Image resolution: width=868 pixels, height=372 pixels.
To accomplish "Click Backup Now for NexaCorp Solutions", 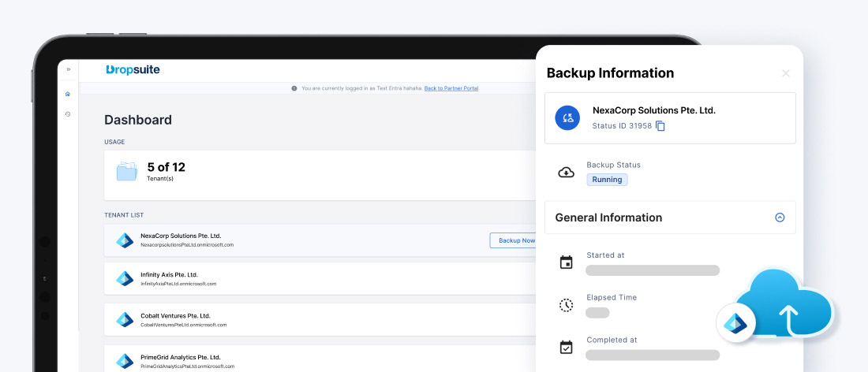I will tap(513, 240).
